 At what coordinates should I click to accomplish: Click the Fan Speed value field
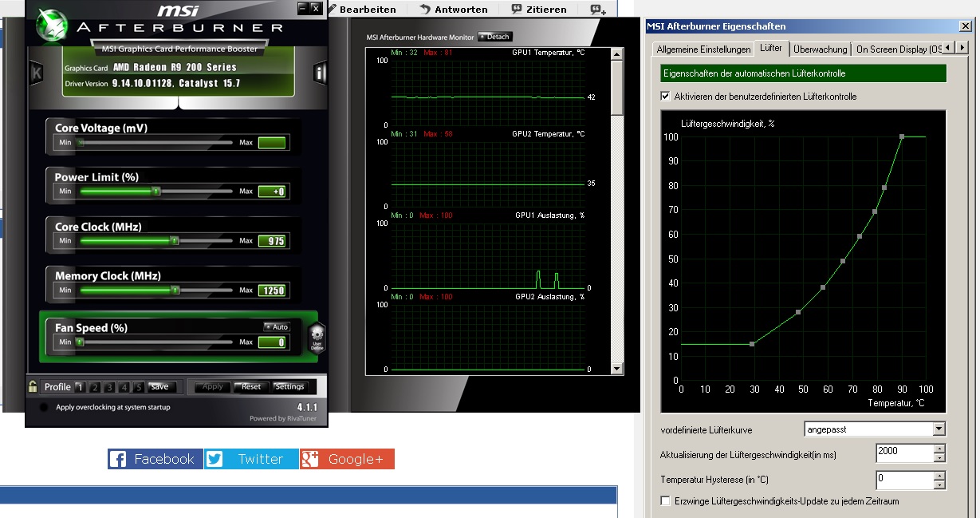(272, 342)
